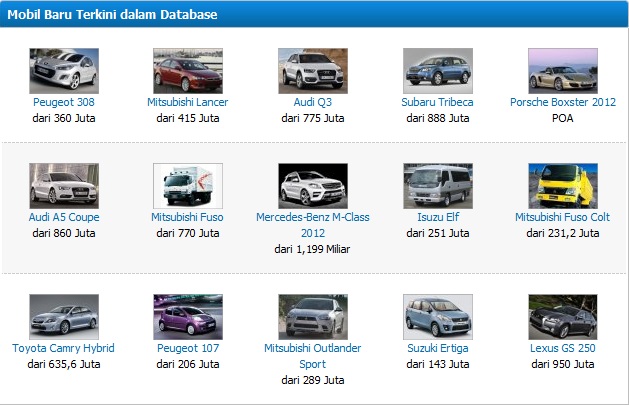Select the price text 'dari 360 Juta'
The image size is (629, 405).
point(64,118)
